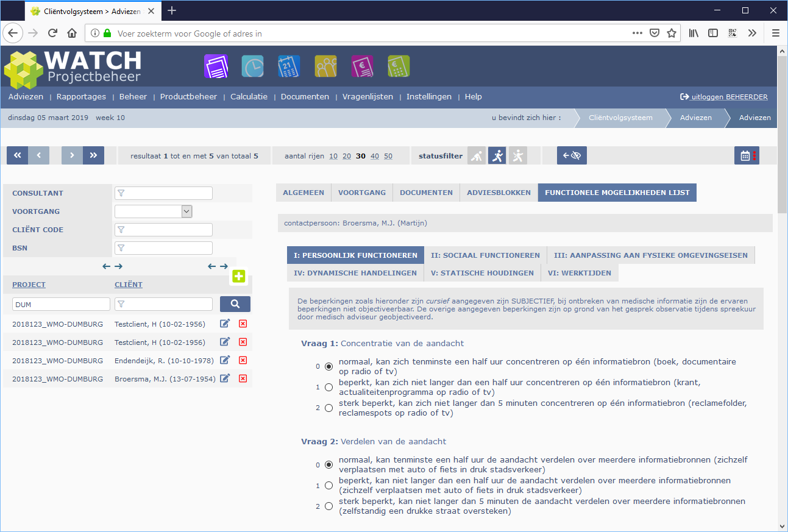Click uitloggen BEHEERDER link
Viewport: 788px width, 532px height.
(724, 97)
